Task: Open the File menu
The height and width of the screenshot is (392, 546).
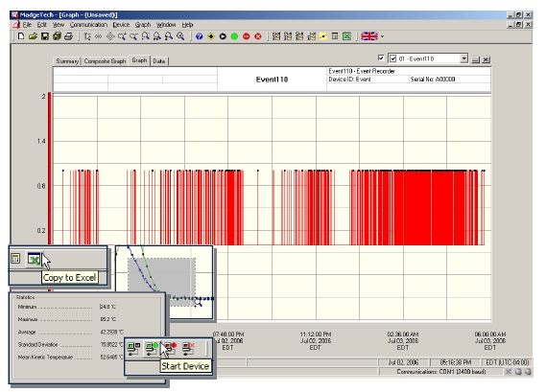Action: tap(27, 25)
